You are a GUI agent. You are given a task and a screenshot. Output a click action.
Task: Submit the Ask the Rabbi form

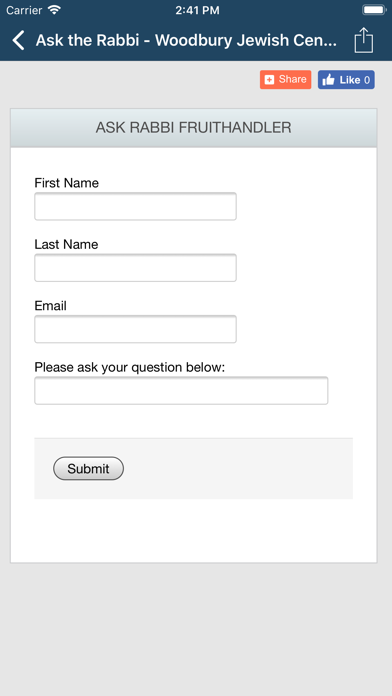pyautogui.click(x=88, y=468)
